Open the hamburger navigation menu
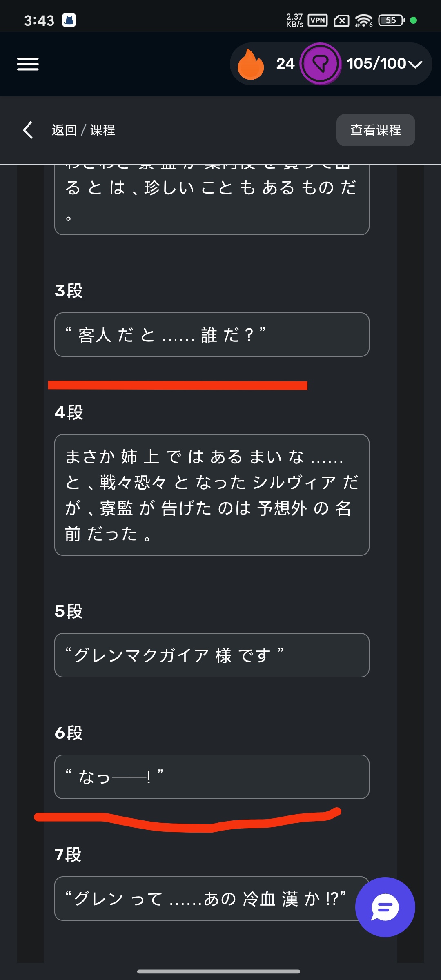The height and width of the screenshot is (980, 441). pos(28,64)
